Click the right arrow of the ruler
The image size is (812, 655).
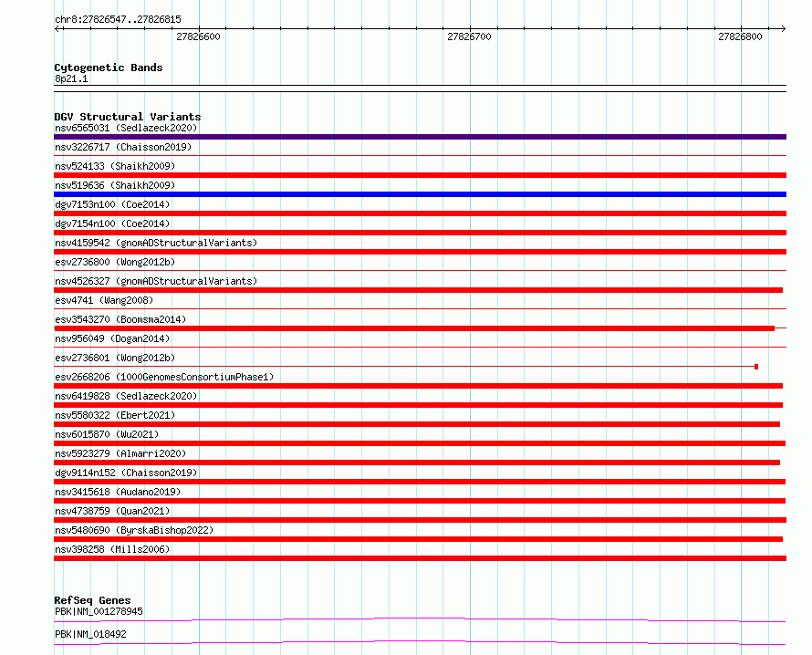coord(783,28)
